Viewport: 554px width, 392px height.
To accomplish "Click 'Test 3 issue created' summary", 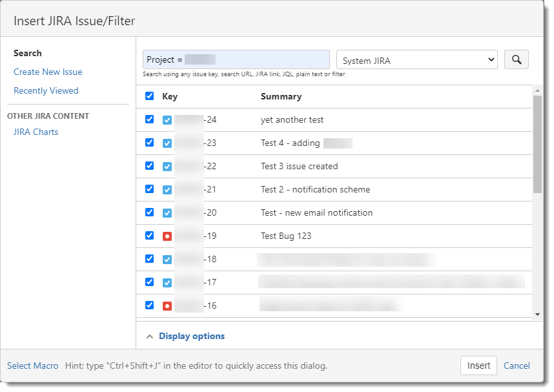I will [299, 166].
